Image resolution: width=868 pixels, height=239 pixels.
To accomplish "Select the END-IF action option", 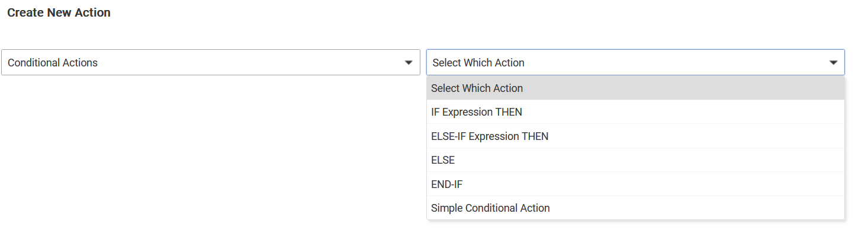I will pos(447,184).
